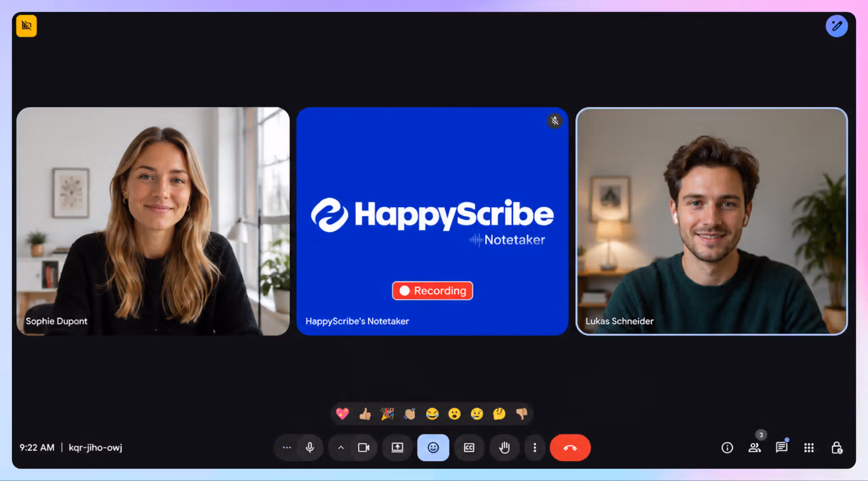The height and width of the screenshot is (481, 868).
Task: Open the activities grid icon
Action: point(809,447)
